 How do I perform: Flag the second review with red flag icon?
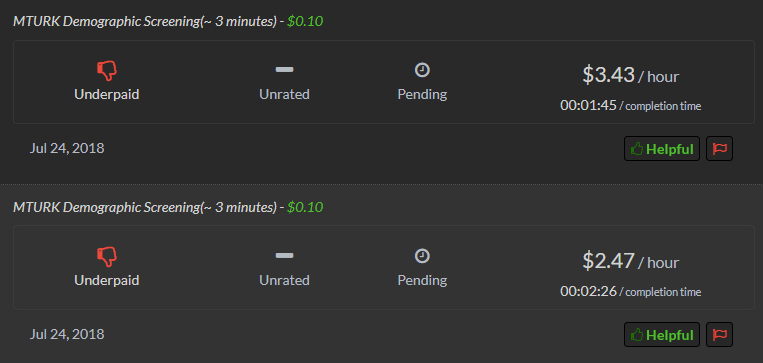(x=719, y=334)
